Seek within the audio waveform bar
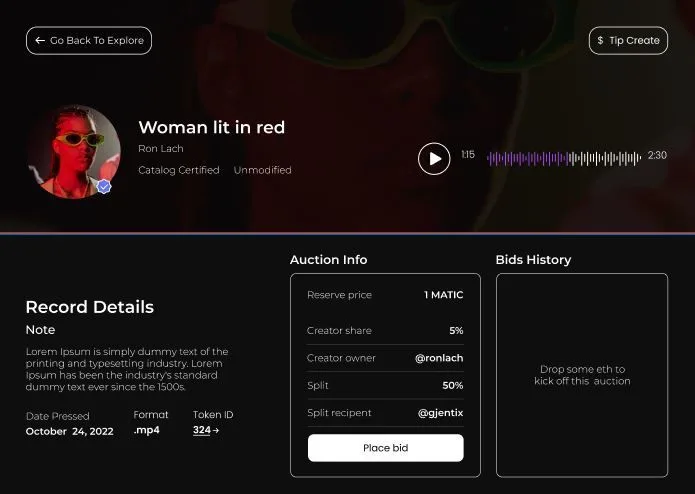Screen dimensions: 695x494 [564, 158]
